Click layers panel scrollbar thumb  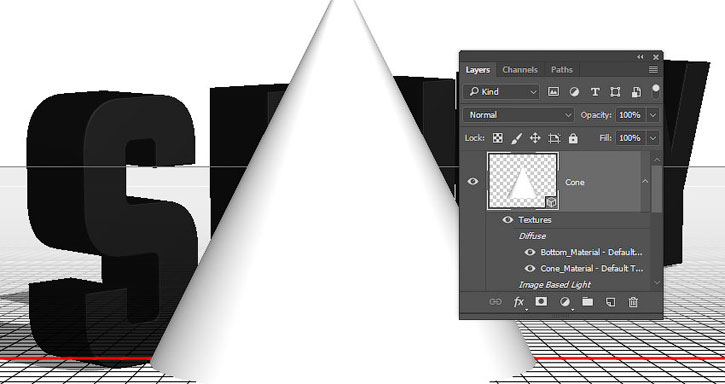pyautogui.click(x=657, y=189)
